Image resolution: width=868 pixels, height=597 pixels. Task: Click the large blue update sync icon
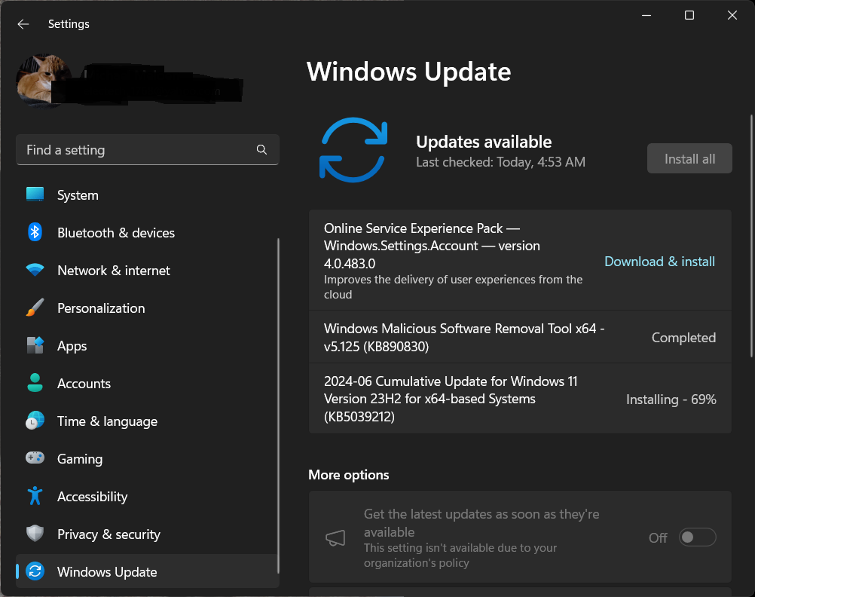point(353,149)
